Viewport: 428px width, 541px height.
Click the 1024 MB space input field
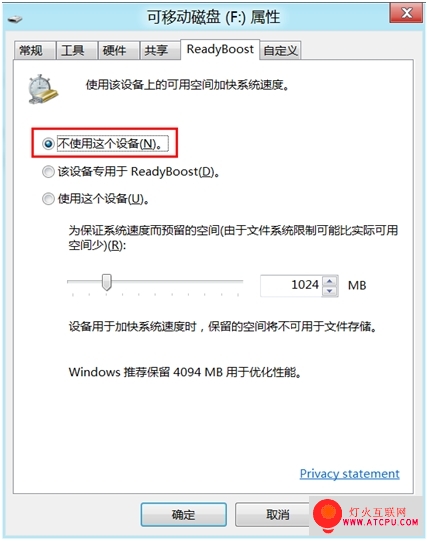(291, 285)
